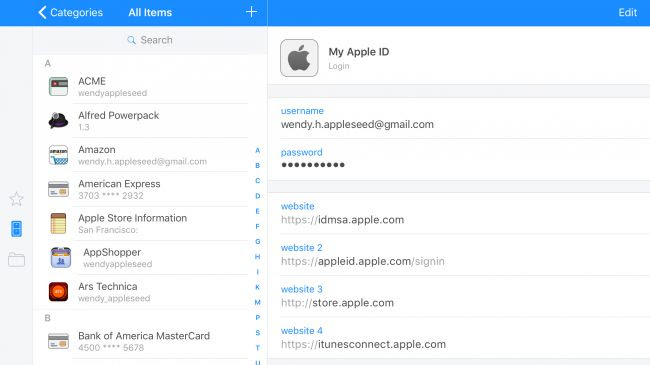Select Bank of America MasterCard title
Screen dimensions: 650x365
tap(144, 336)
